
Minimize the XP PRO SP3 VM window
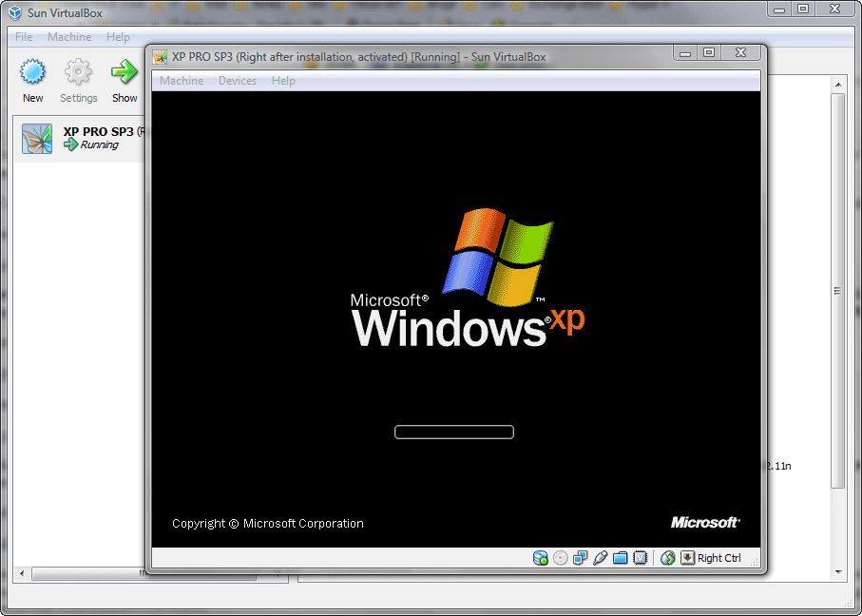[x=685, y=53]
